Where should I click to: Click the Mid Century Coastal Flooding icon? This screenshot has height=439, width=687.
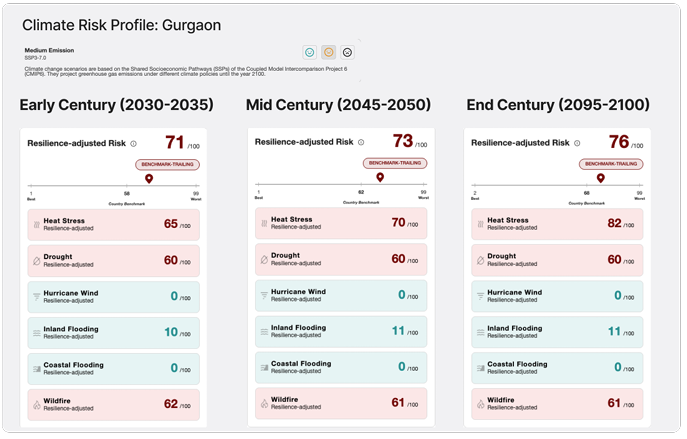(x=265, y=368)
